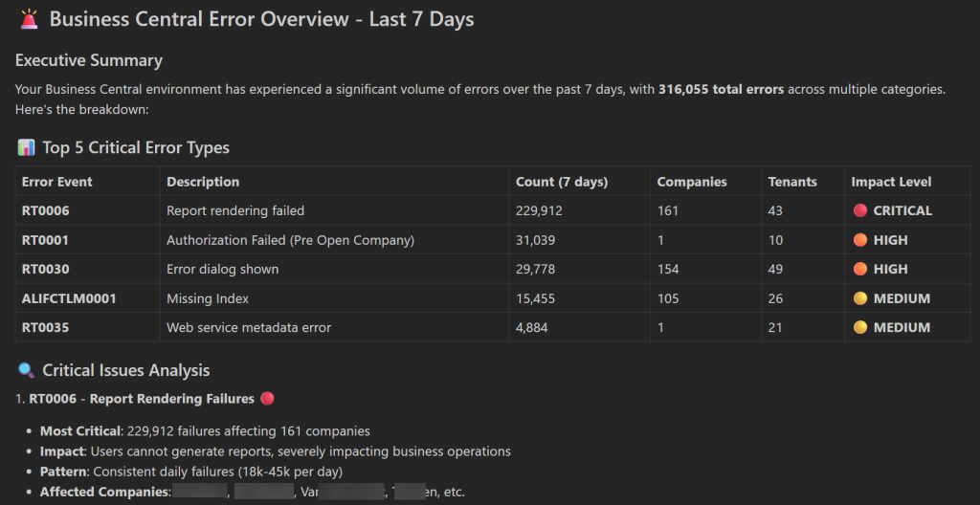This screenshot has height=505, width=980.
Task: Click the red siren icon beside the title
Action: 30,19
